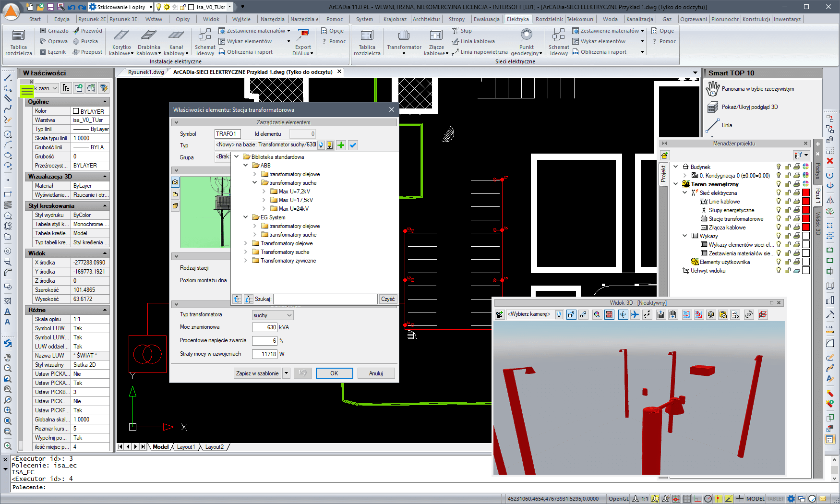Toggle print icon for Sieć elektryczna row
The width and height of the screenshot is (840, 504).
797,193
